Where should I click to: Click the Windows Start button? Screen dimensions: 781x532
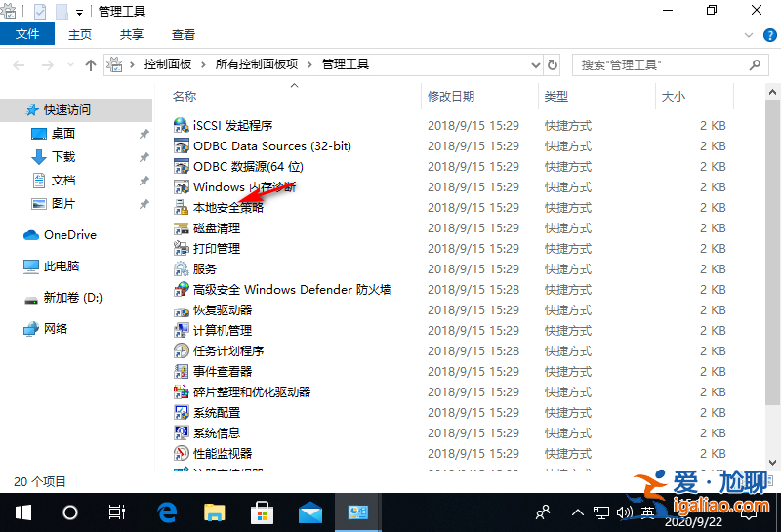pyautogui.click(x=22, y=512)
